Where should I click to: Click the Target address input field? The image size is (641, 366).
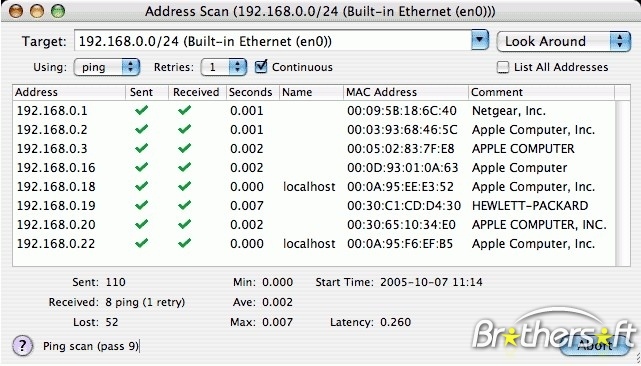273,41
